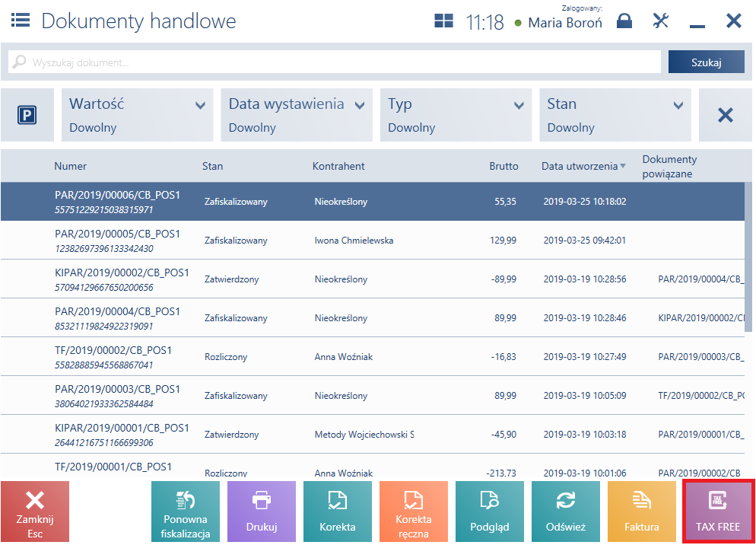This screenshot has height=545, width=756.
Task: Issue a Faktura invoice
Action: click(x=642, y=512)
